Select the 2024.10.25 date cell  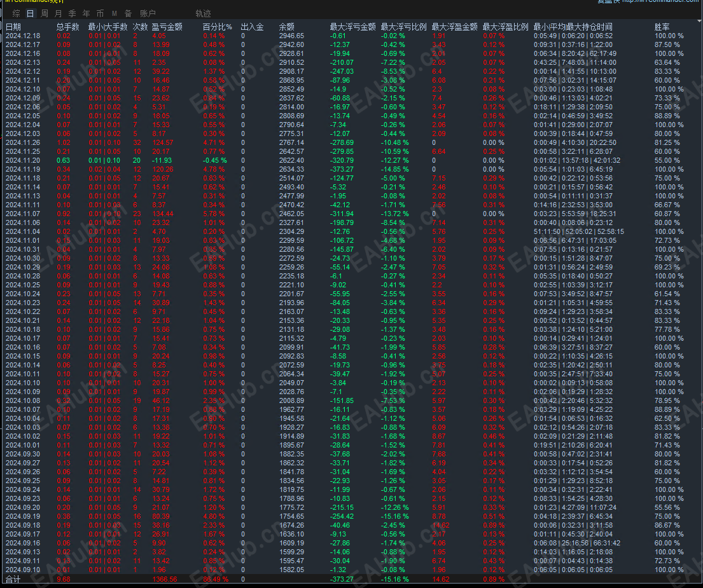(23, 285)
